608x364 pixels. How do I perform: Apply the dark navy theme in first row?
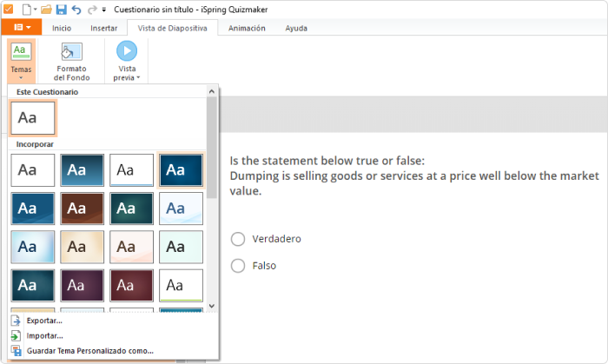(x=181, y=170)
